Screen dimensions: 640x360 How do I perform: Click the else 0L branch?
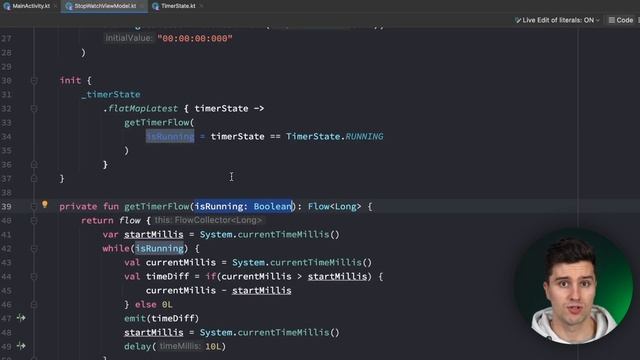154,304
